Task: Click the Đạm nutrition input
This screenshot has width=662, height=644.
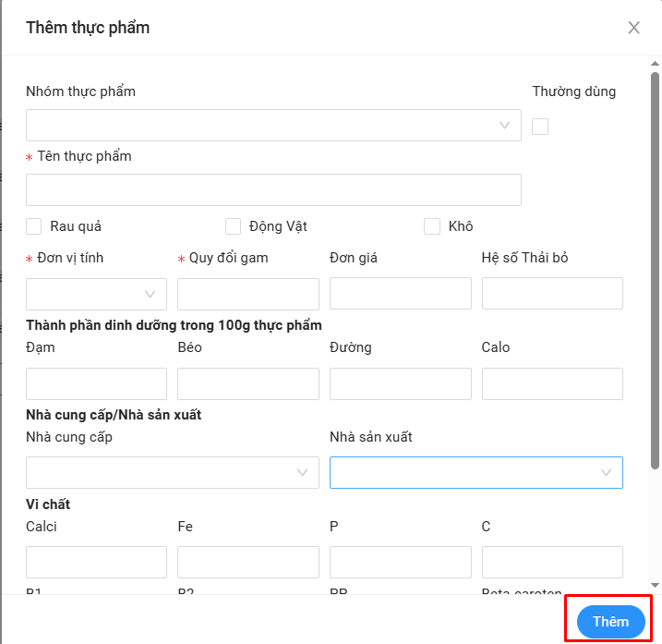Action: point(96,383)
